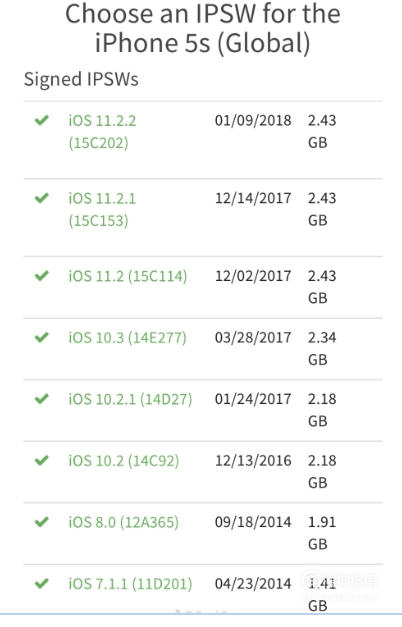Click the checkmark icon for iOS 11.2 (15C114)
Image resolution: width=402 pixels, height=627 pixels.
click(42, 276)
